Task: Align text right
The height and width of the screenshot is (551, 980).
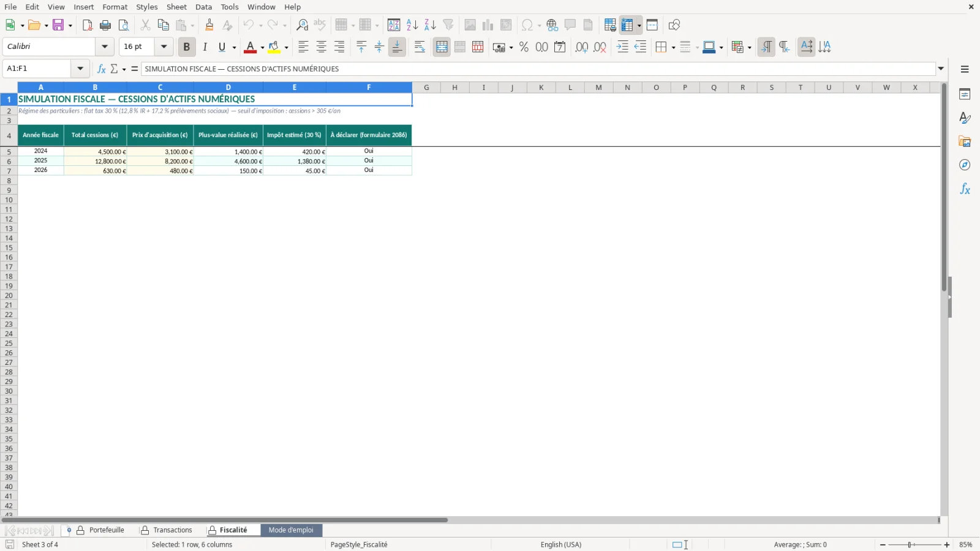Action: click(x=339, y=47)
